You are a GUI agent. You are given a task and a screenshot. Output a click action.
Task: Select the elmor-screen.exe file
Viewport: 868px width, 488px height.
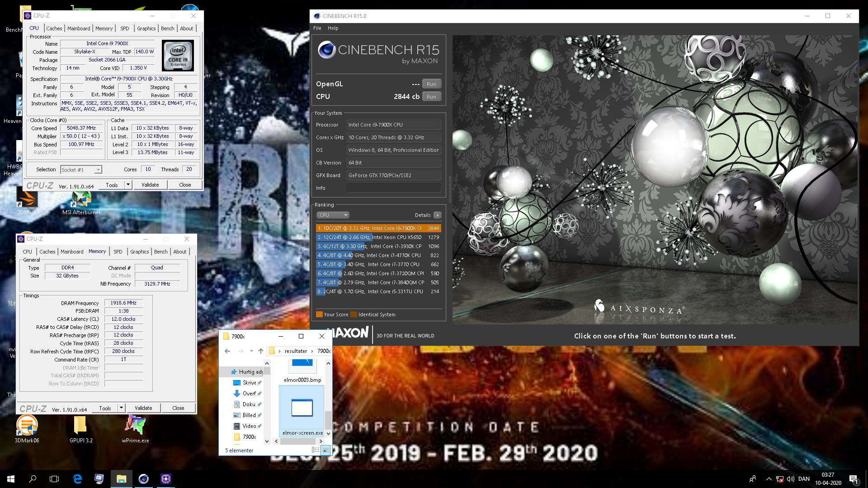302,412
